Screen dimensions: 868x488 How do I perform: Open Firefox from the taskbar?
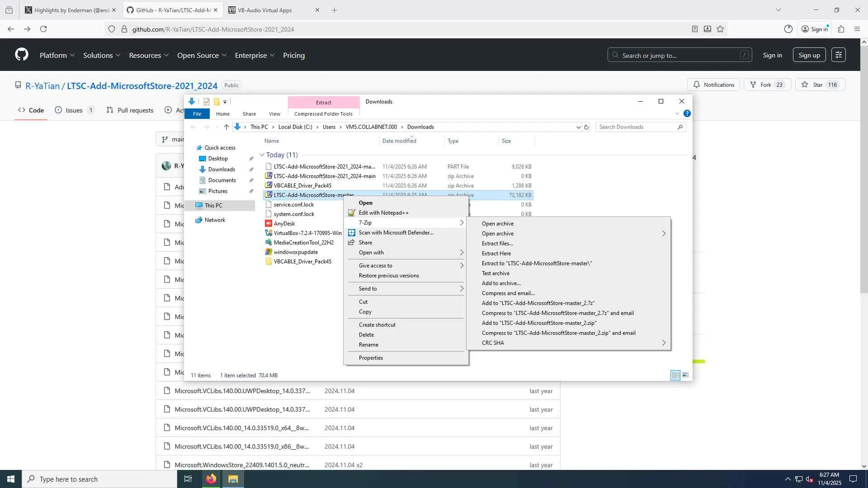[211, 479]
